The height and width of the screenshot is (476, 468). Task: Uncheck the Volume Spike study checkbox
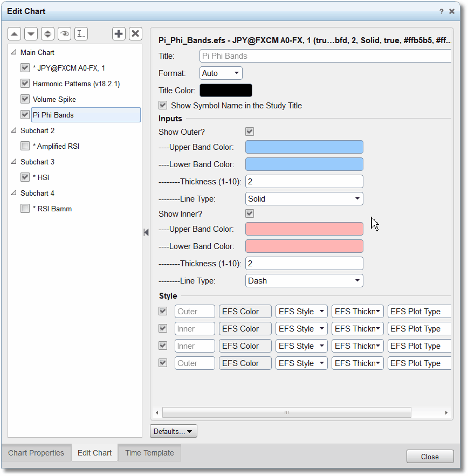[x=25, y=99]
